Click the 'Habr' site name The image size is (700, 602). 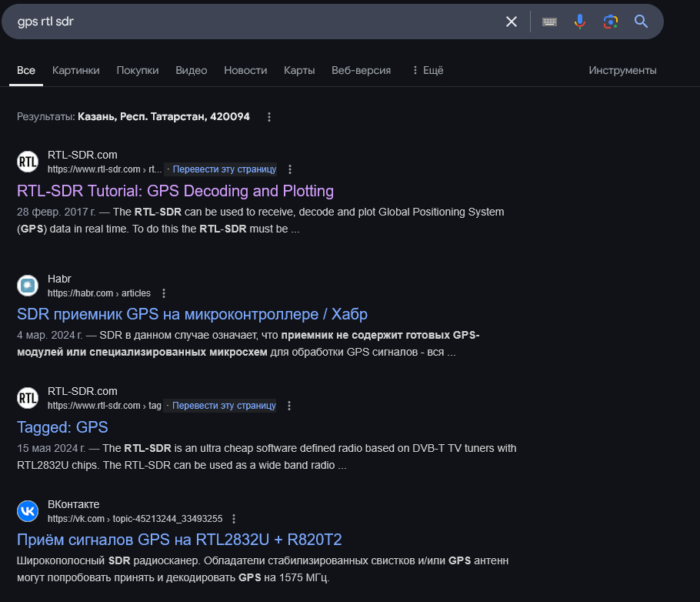pos(59,279)
